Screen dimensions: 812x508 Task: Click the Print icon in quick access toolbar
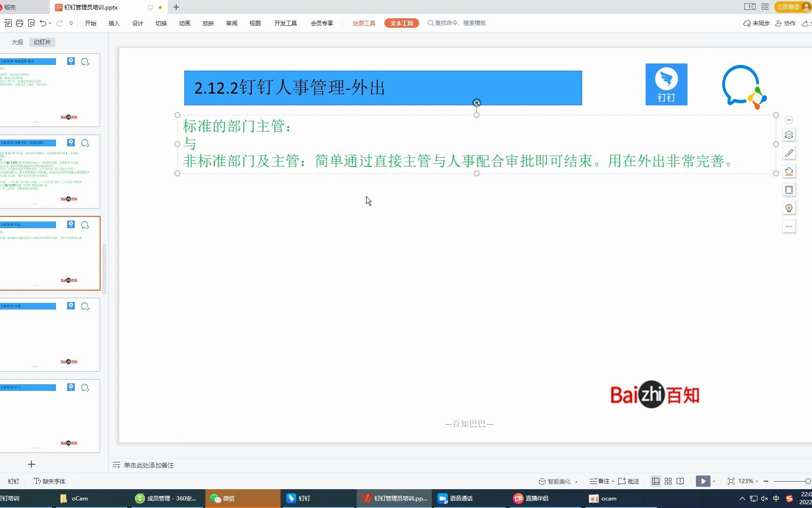click(x=19, y=23)
